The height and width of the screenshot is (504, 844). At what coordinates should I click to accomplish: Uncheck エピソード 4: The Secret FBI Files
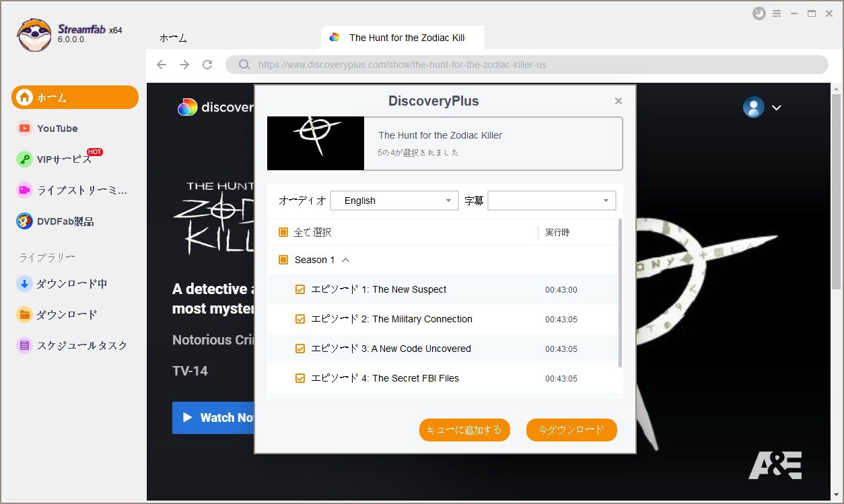[300, 378]
